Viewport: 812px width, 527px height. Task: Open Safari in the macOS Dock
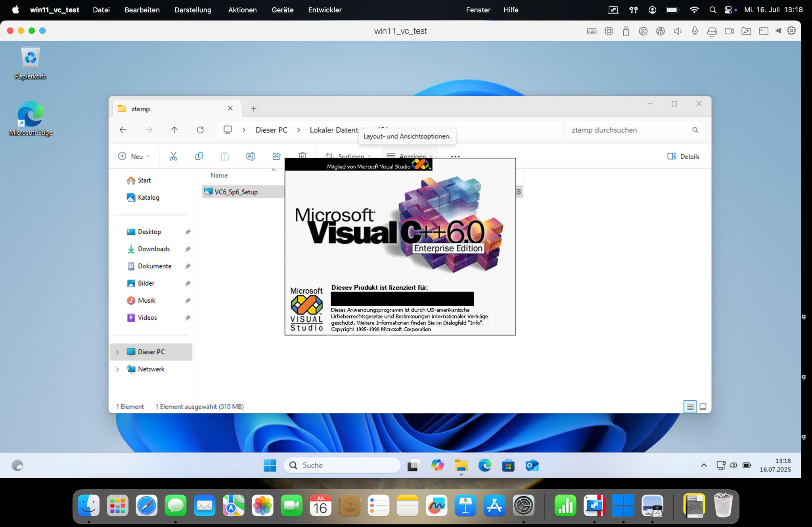coord(146,505)
